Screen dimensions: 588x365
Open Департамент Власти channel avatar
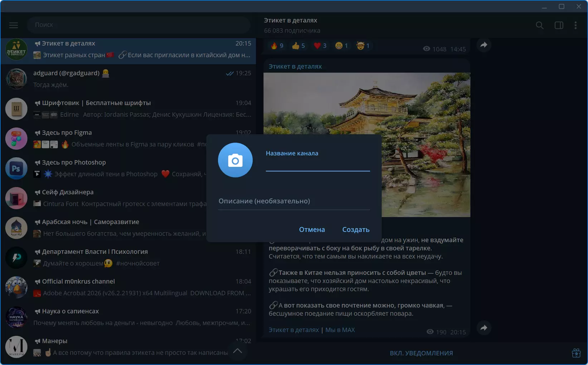(x=16, y=257)
